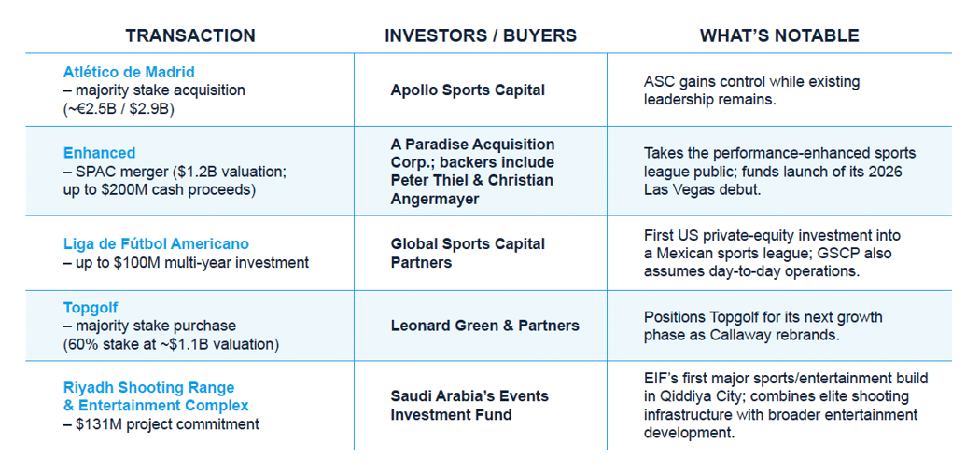Viewport: 980px width, 471px height.
Task: Click the WHAT'S NOTABLE column header
Action: click(x=779, y=35)
